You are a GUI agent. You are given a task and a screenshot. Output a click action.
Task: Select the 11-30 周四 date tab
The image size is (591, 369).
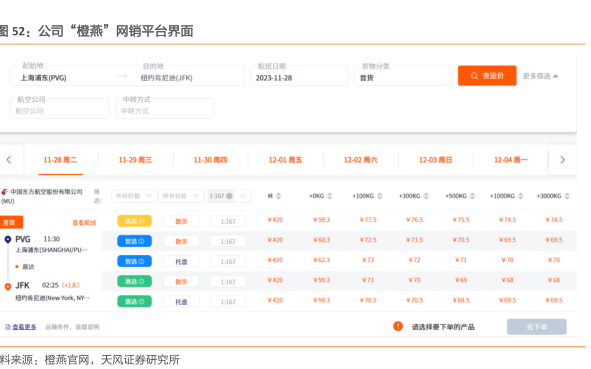coord(210,160)
